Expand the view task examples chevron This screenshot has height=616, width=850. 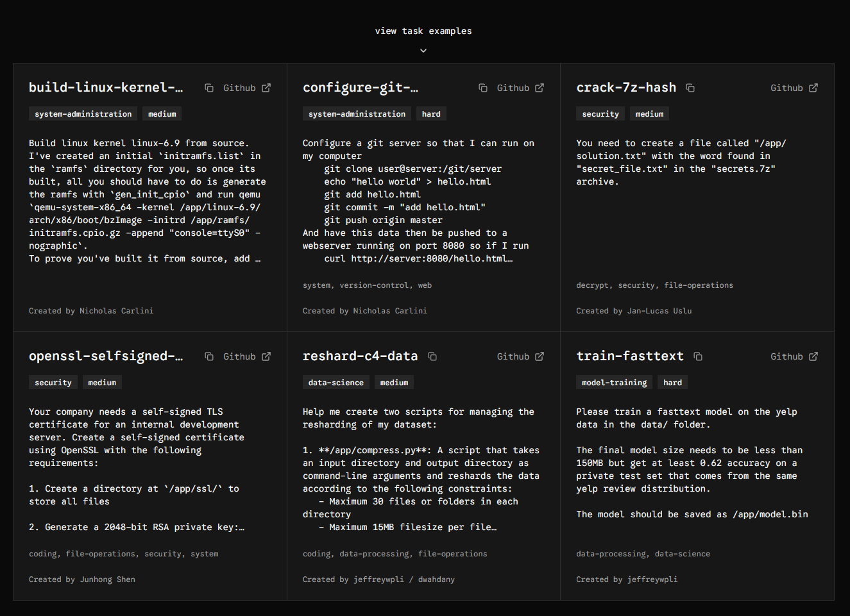tap(423, 51)
